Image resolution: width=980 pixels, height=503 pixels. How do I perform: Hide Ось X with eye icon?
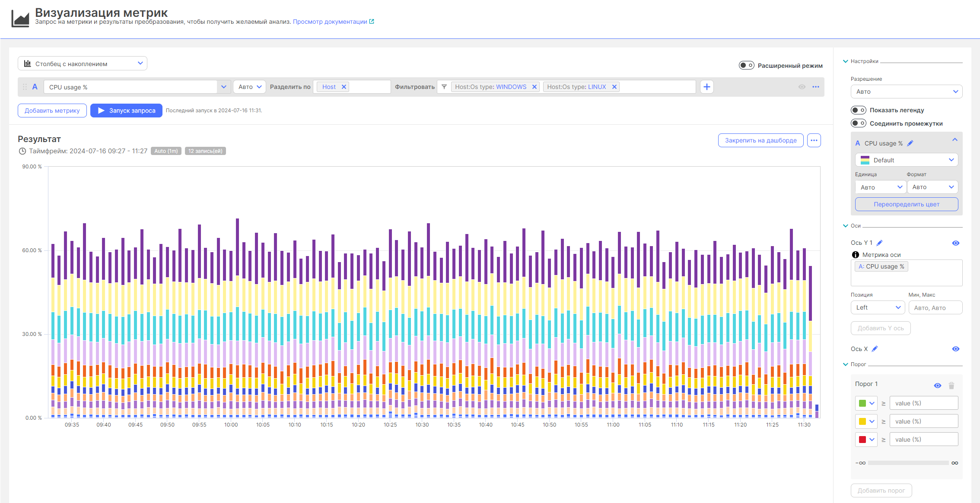(x=955, y=349)
